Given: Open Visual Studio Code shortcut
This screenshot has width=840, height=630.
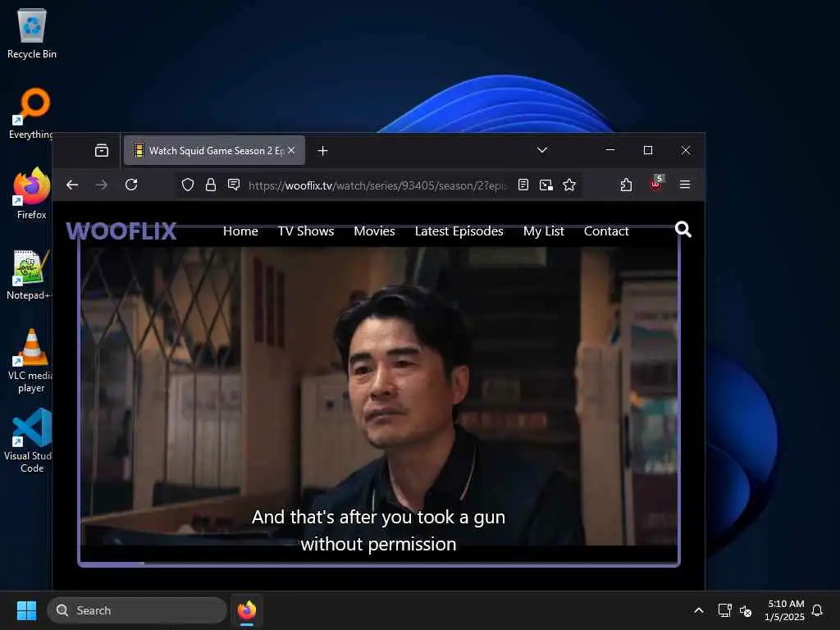Looking at the screenshot, I should pyautogui.click(x=30, y=441).
